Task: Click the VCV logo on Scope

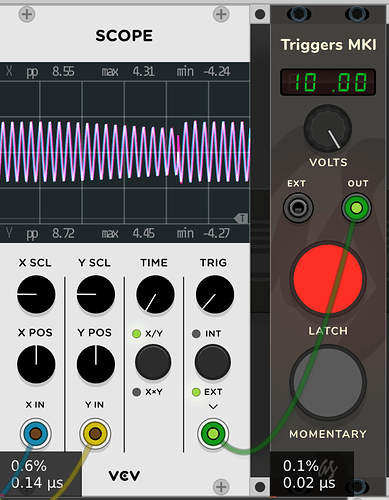Action: pos(124,476)
